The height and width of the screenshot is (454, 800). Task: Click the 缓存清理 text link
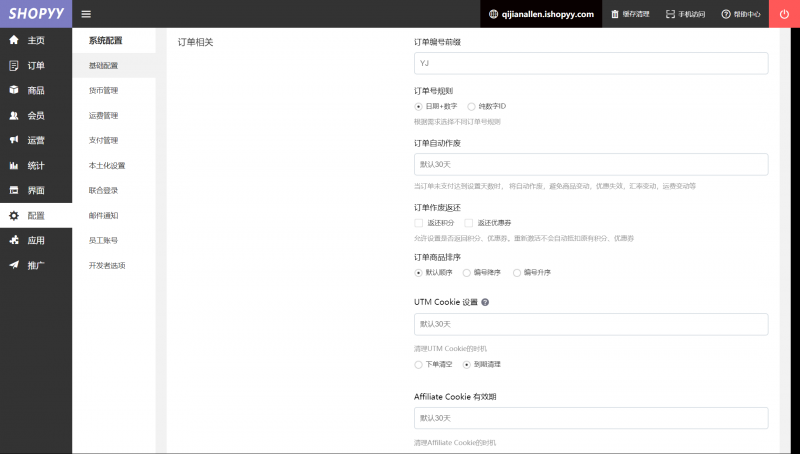point(636,14)
